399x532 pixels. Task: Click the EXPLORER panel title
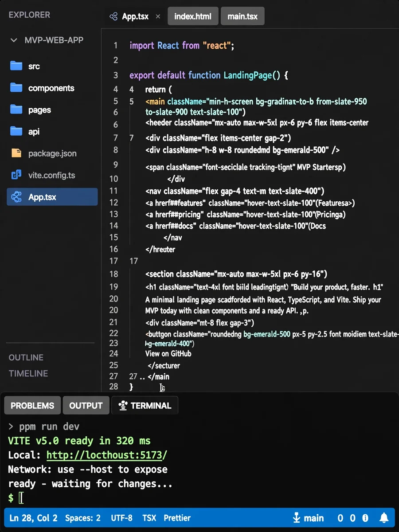29,15
